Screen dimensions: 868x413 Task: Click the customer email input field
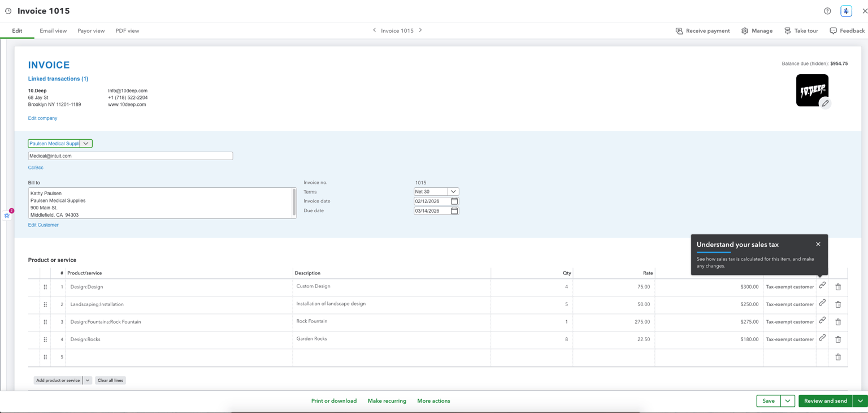131,156
